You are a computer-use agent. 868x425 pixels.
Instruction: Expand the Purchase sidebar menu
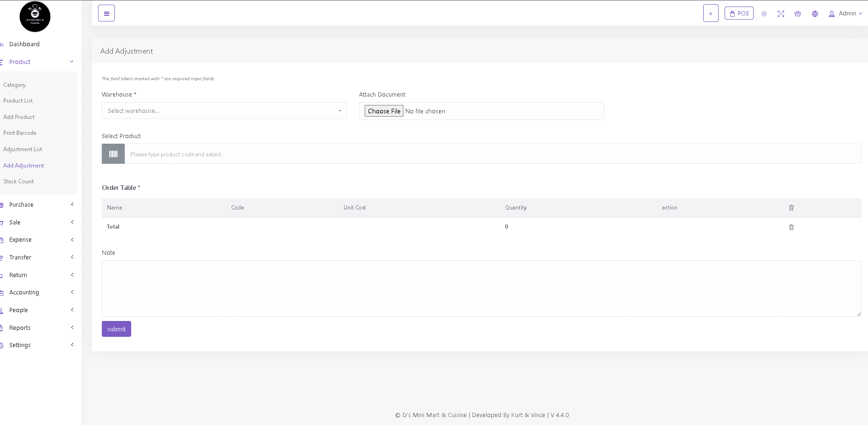click(39, 204)
